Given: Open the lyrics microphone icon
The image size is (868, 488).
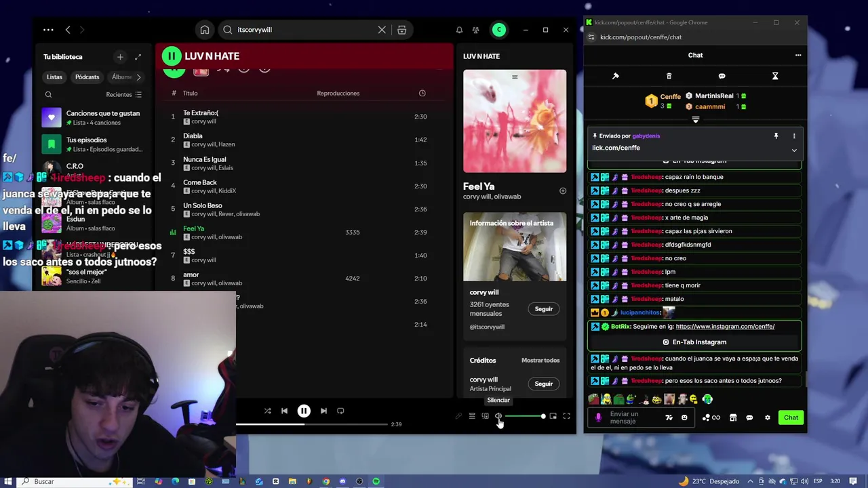Looking at the screenshot, I should click(458, 416).
